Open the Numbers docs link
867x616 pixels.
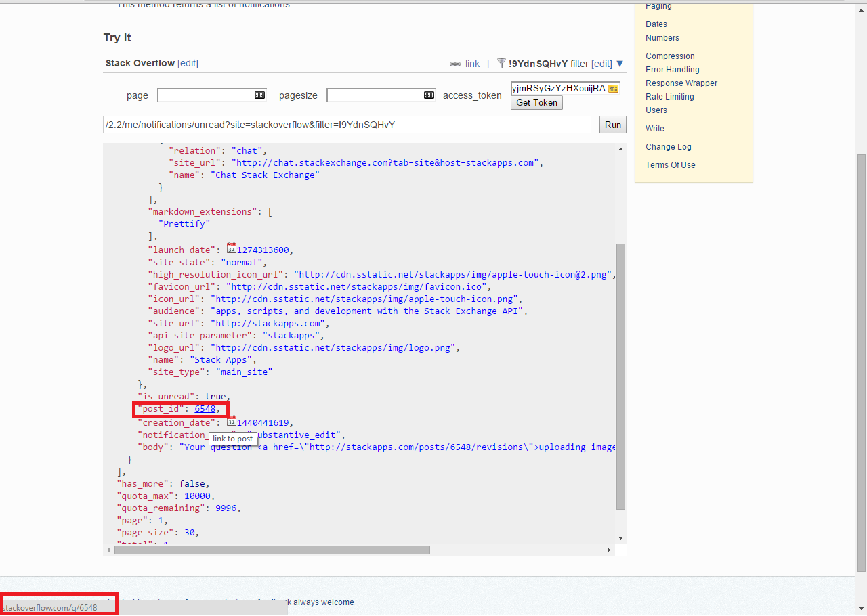pos(662,38)
